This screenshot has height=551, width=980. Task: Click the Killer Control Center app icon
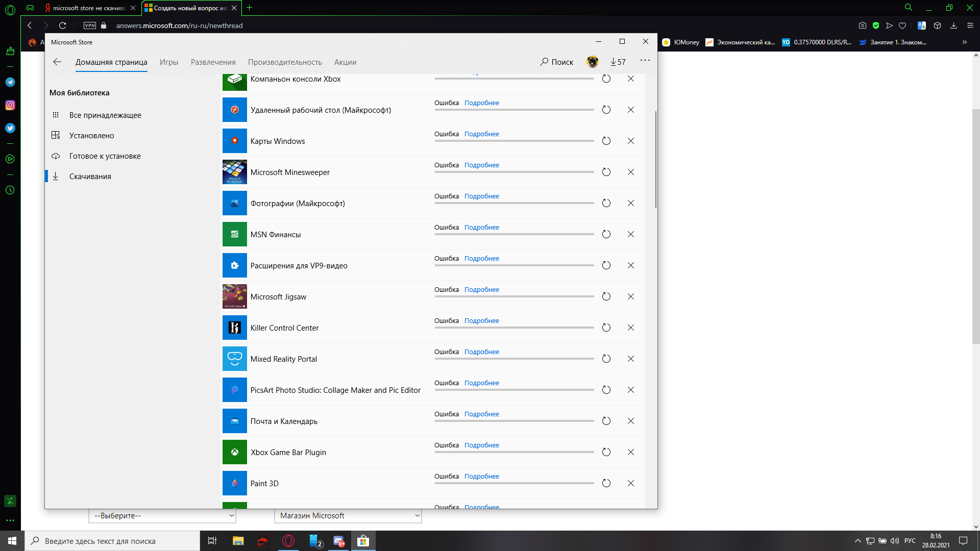point(235,328)
